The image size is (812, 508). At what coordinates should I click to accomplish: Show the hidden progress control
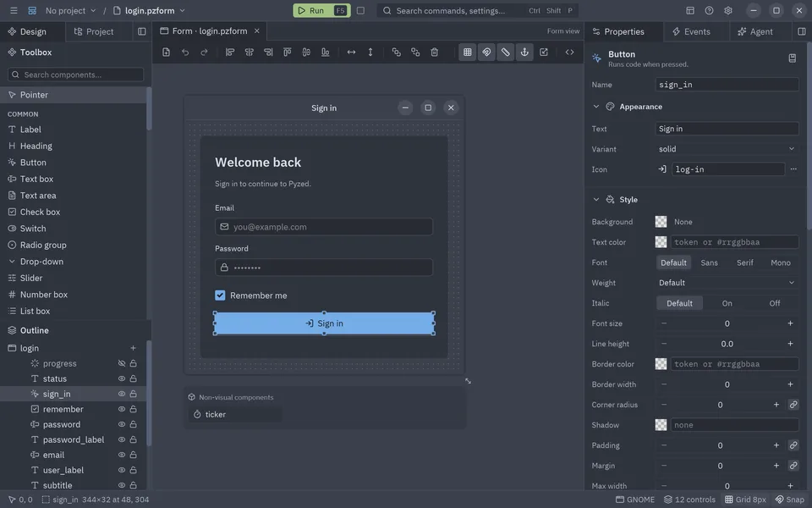pos(122,363)
